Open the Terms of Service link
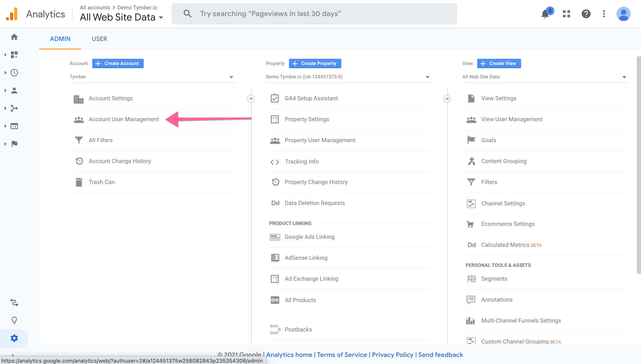 pyautogui.click(x=342, y=355)
